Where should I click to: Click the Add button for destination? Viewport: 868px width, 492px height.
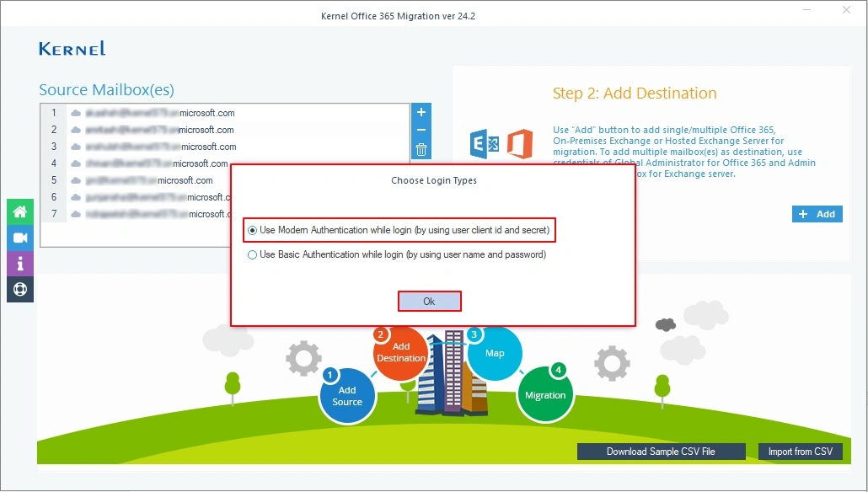point(816,214)
